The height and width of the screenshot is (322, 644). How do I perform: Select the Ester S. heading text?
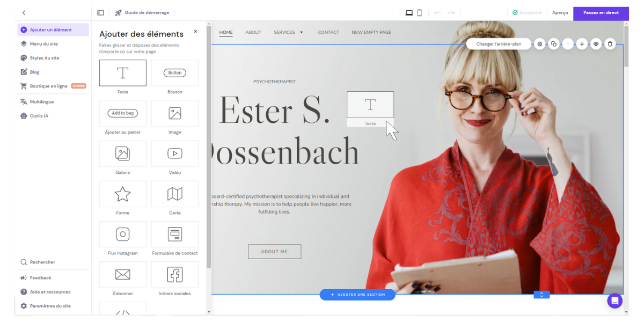pyautogui.click(x=274, y=111)
